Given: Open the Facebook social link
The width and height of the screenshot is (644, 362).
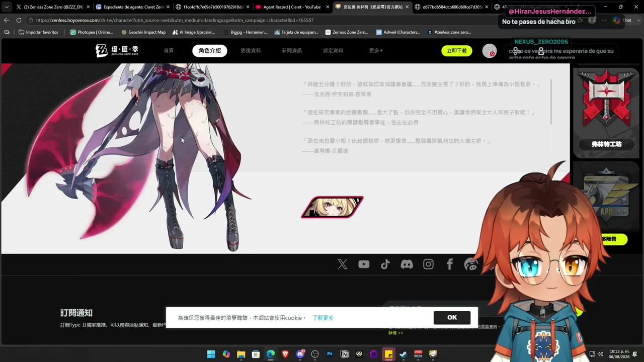Looking at the screenshot, I should coord(450,264).
